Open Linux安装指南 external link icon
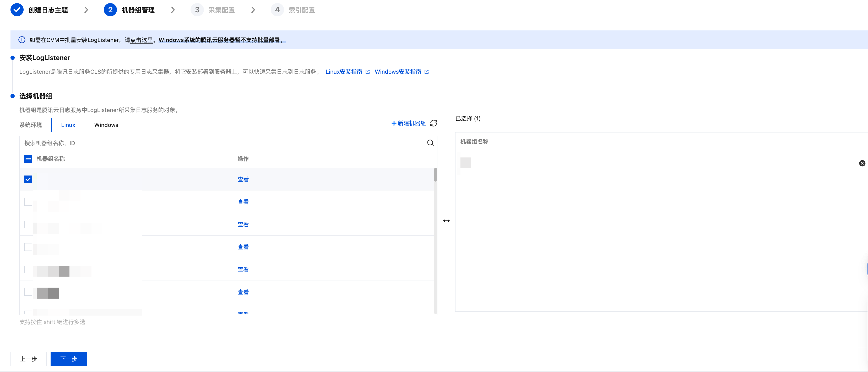 click(368, 72)
